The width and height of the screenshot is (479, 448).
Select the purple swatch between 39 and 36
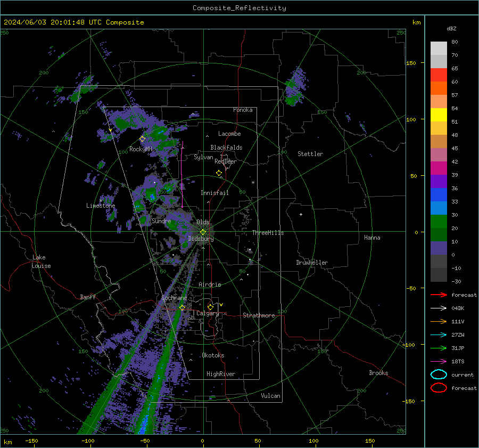coord(439,181)
